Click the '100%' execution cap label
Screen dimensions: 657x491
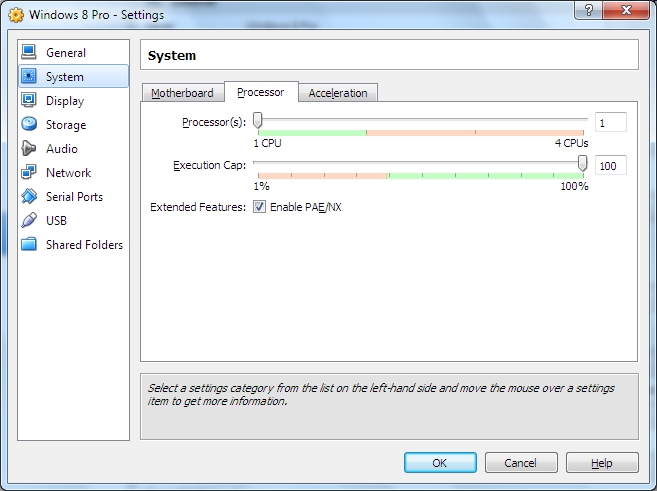click(574, 186)
